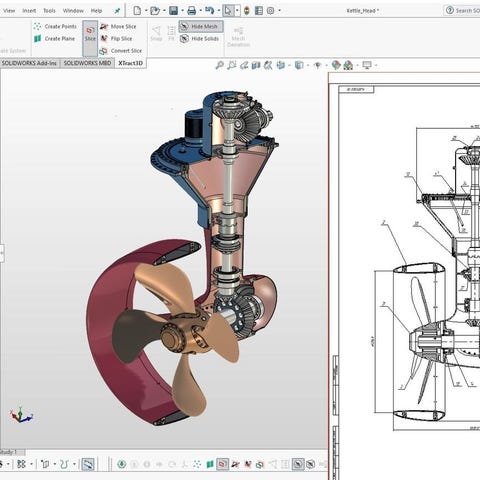
Task: Choose Convert Slice in ribbon
Action: click(x=121, y=51)
